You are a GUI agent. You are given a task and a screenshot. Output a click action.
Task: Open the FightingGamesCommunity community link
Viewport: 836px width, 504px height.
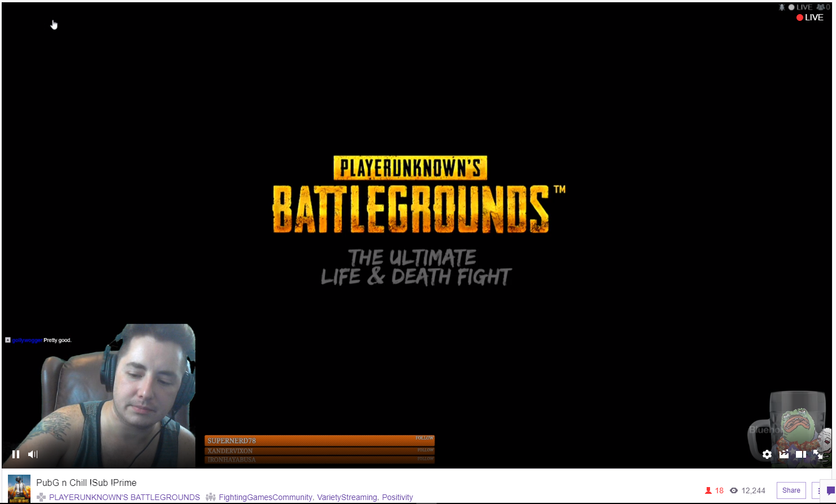tap(265, 497)
